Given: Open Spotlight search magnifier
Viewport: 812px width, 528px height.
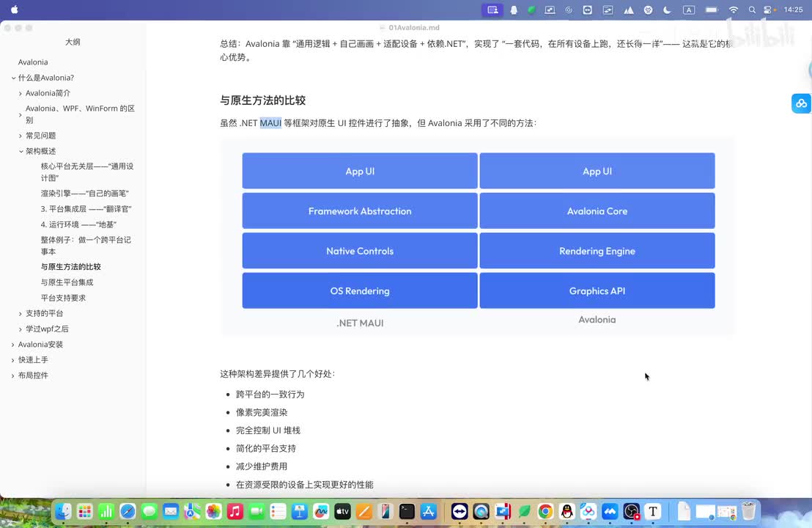Looking at the screenshot, I should [x=751, y=10].
